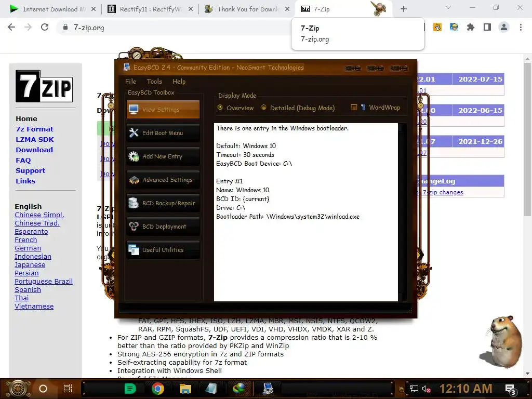
Task: Go back in browser history
Action: (x=11, y=28)
